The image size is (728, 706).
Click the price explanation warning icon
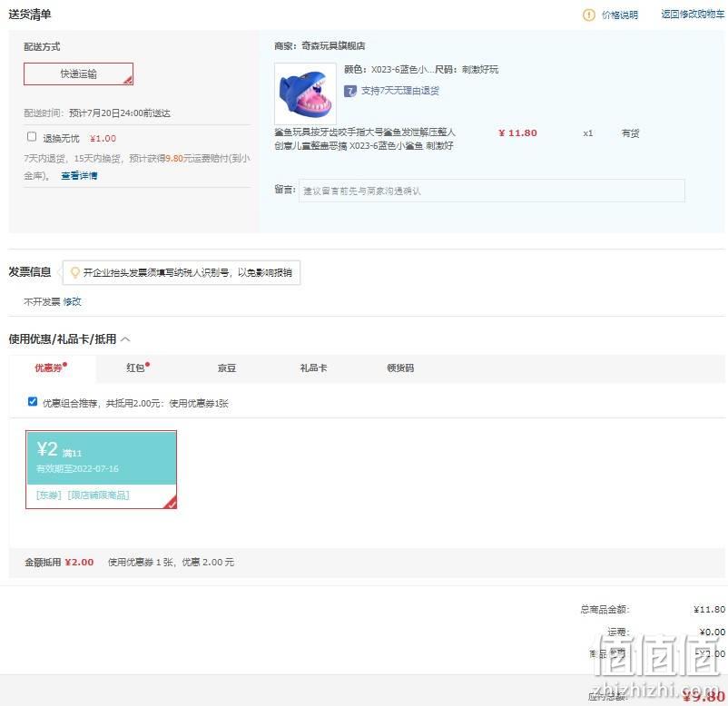tap(588, 15)
